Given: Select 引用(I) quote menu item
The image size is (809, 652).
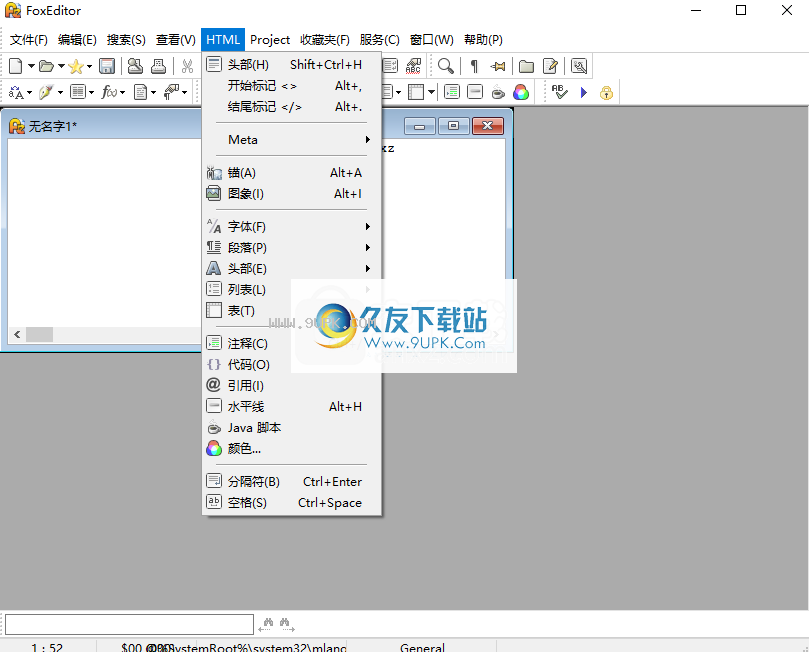Looking at the screenshot, I should click(x=292, y=386).
